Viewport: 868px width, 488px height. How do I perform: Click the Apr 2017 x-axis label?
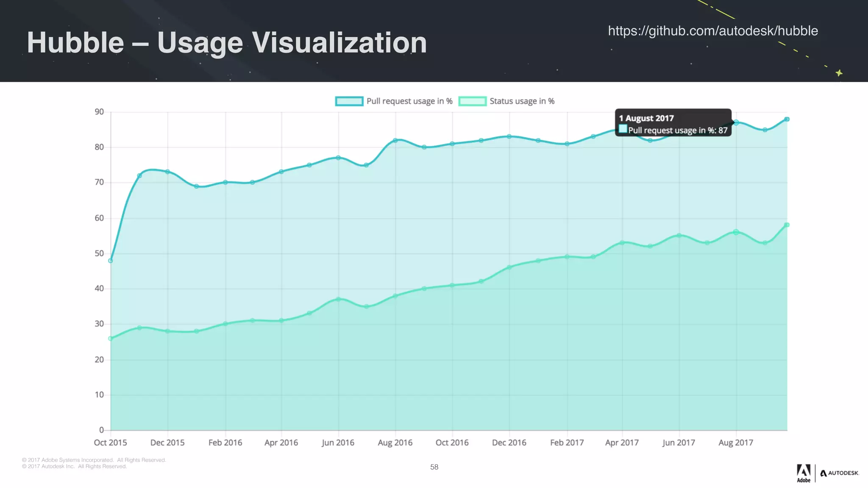pos(622,443)
